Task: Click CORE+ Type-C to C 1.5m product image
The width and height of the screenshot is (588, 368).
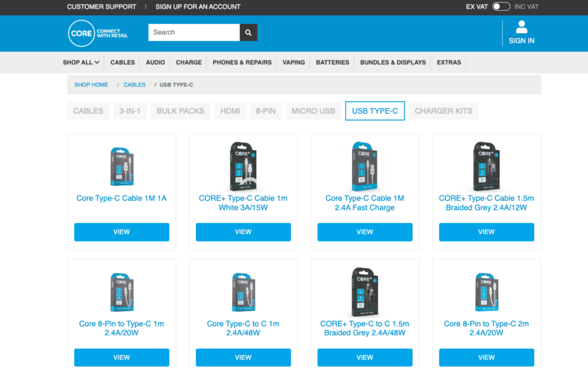Action: point(365,292)
